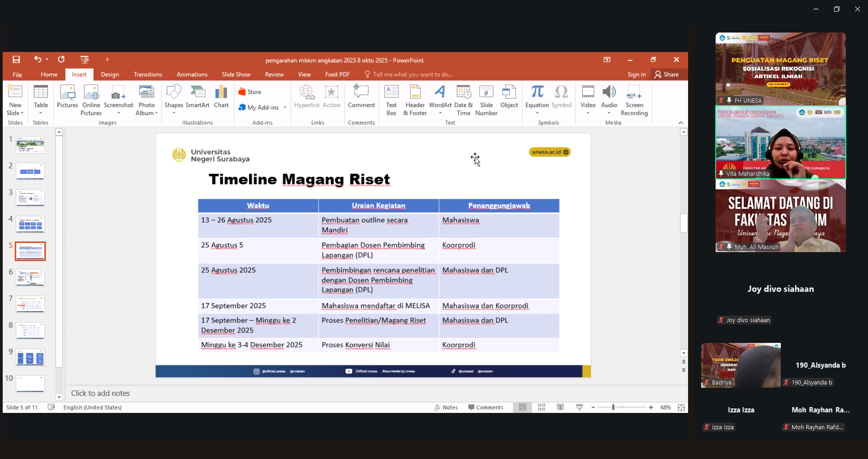
Task: Open the Design tab
Action: pos(110,75)
